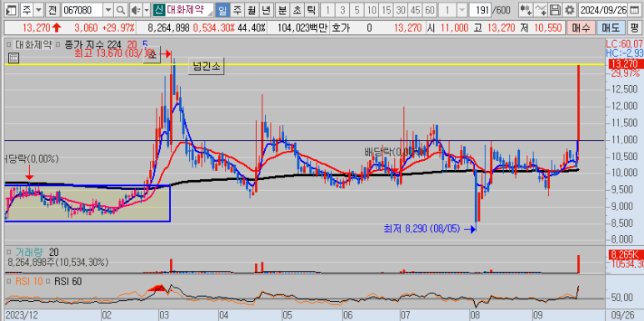Click the candle count 191 input field
This screenshot has width=644, height=321.
pyautogui.click(x=479, y=10)
